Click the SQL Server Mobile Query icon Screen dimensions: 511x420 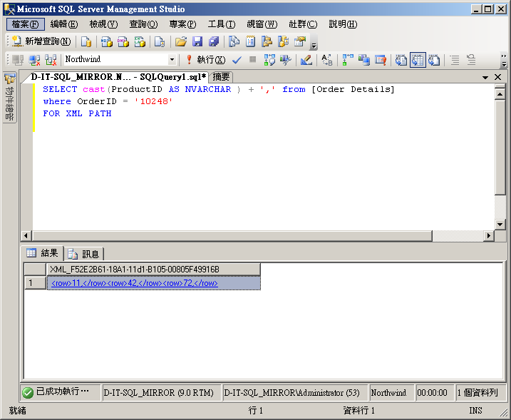160,41
